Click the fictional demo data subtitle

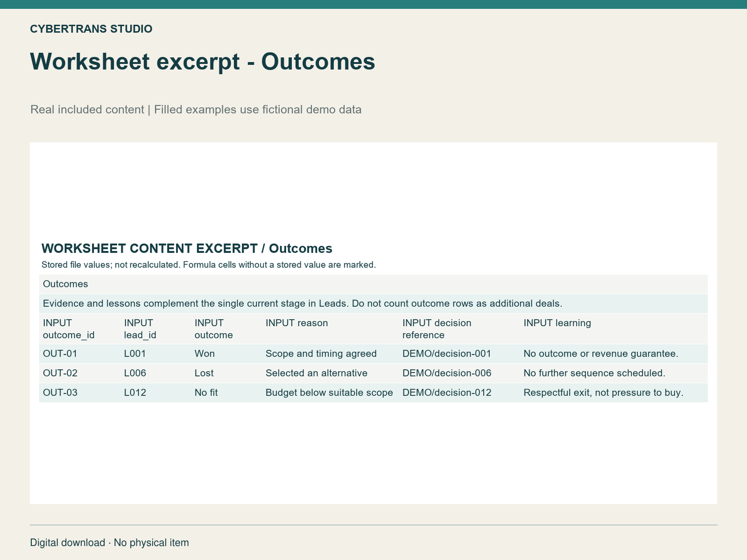196,110
